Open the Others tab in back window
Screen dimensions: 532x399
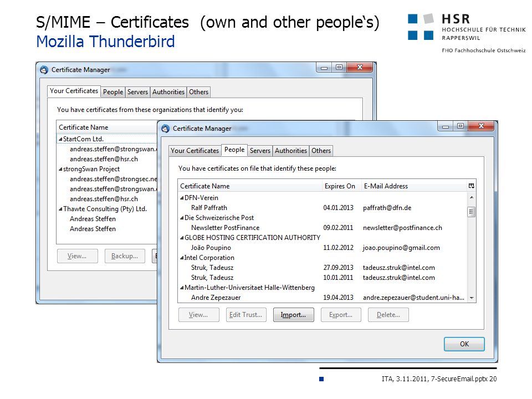pos(198,92)
